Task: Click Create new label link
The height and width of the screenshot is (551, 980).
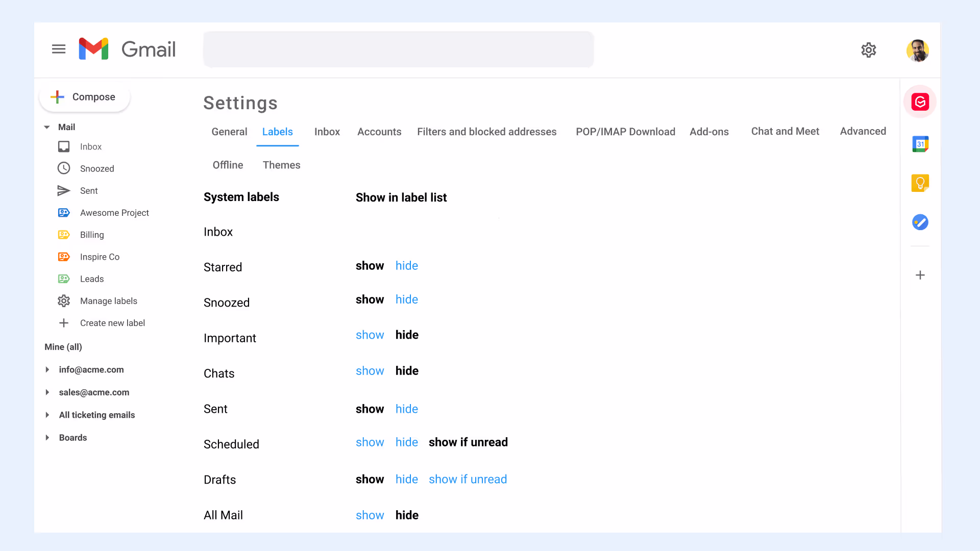Action: point(112,323)
